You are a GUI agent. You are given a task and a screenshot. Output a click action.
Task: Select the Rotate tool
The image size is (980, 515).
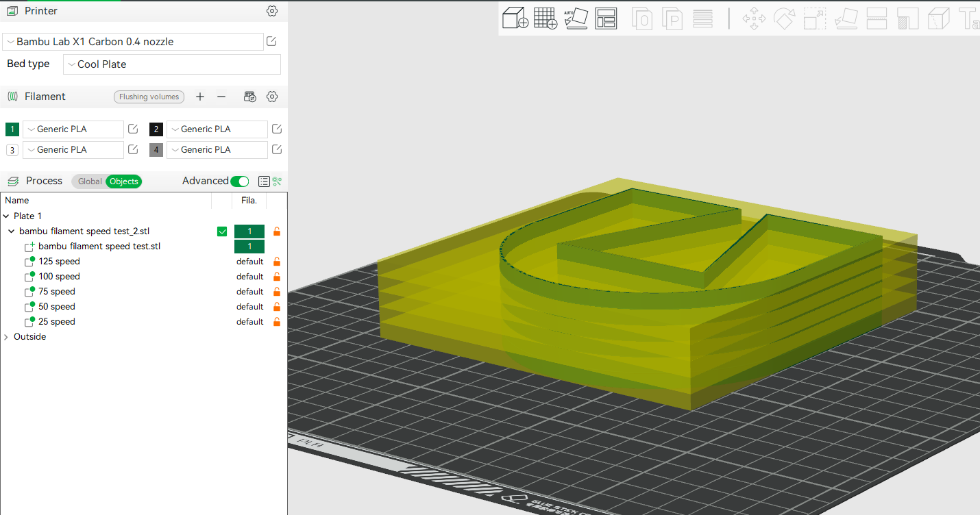[784, 18]
